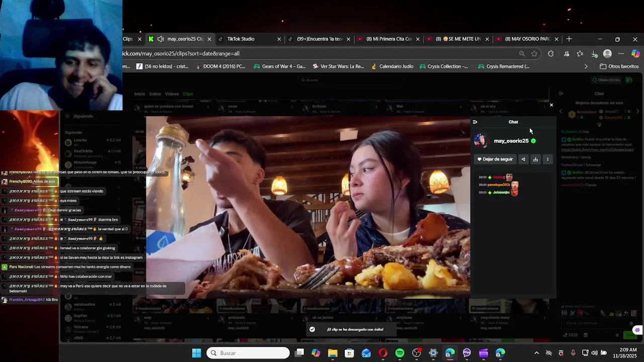Share the clip with the share icon
This screenshot has height=362, width=644.
[523, 159]
